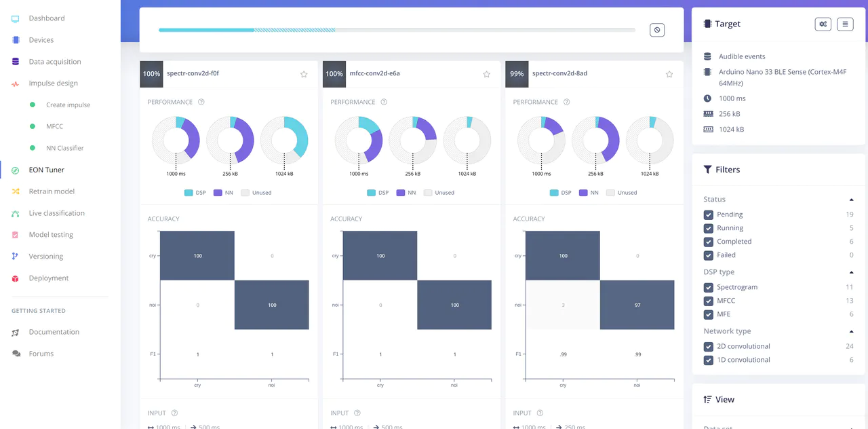Click the Retrain model shuffle icon
Image resolution: width=868 pixels, height=429 pixels.
tap(15, 191)
